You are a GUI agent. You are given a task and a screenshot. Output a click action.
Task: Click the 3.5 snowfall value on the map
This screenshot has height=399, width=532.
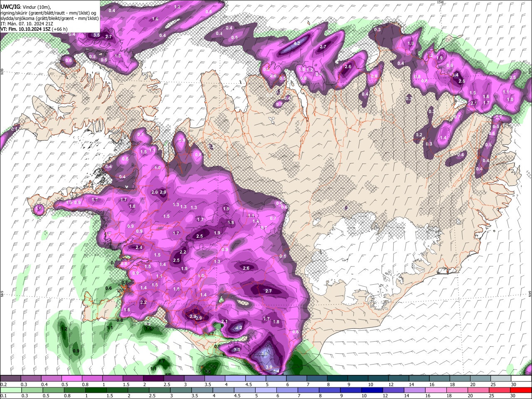coord(96,35)
